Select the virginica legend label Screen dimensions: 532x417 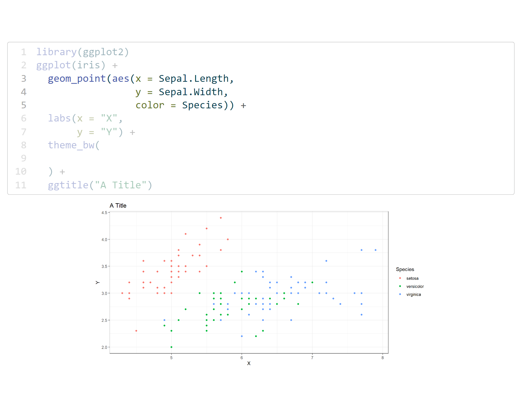point(414,295)
